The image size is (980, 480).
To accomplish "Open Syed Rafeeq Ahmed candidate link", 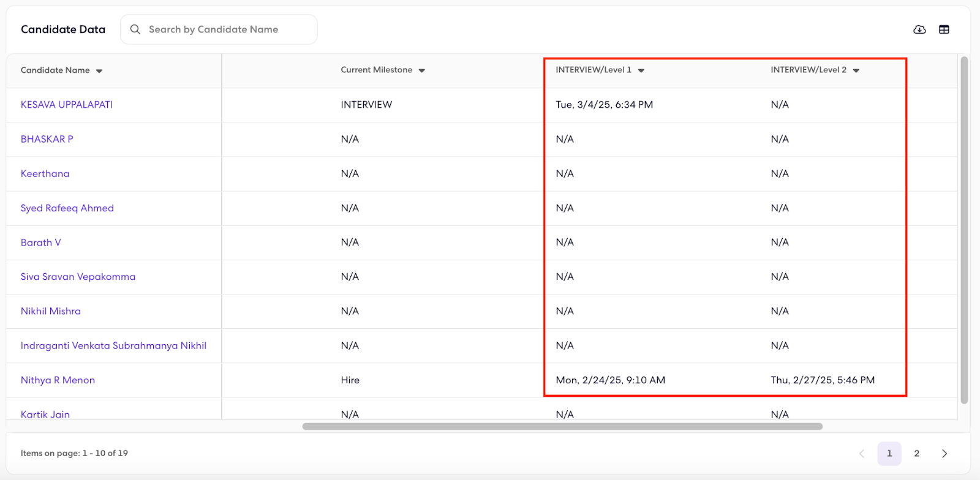I will pos(67,208).
